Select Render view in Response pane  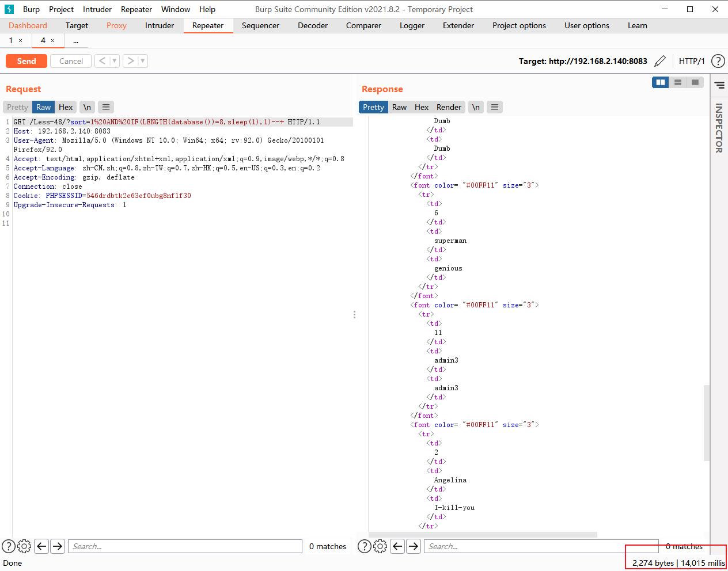point(449,107)
